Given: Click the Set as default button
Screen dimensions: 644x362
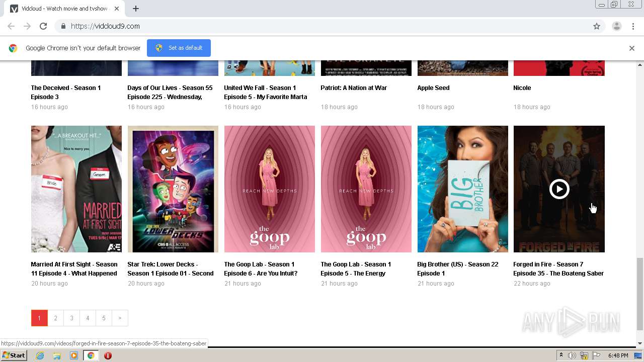Looking at the screenshot, I should coord(179,48).
